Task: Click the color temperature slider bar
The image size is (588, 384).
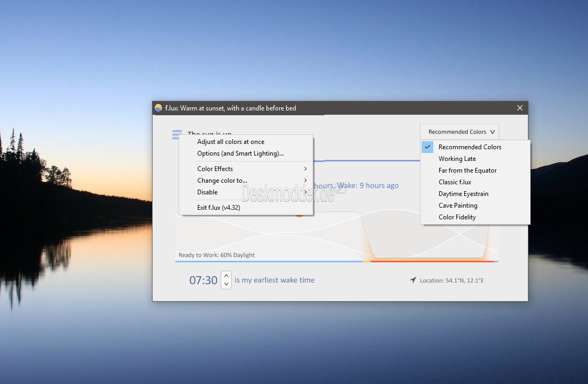Action: (x=367, y=160)
